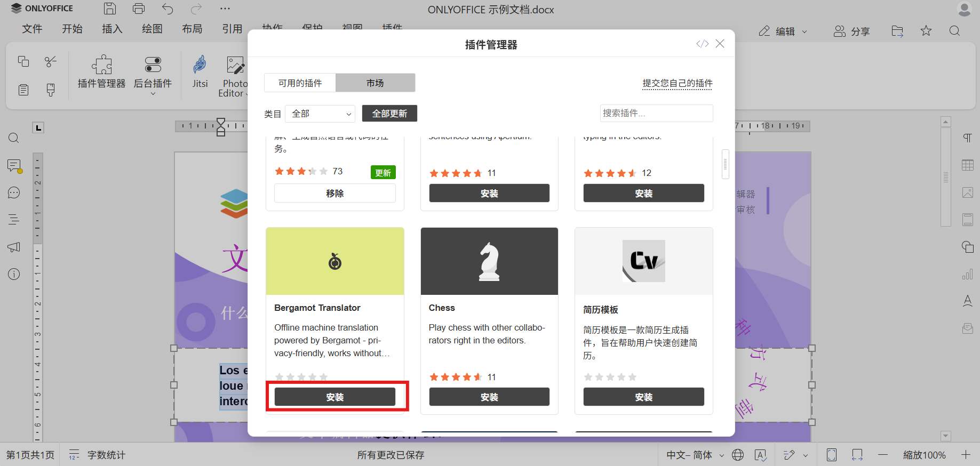Open 字数统计 in status bar
The image size is (980, 466).
click(97, 455)
